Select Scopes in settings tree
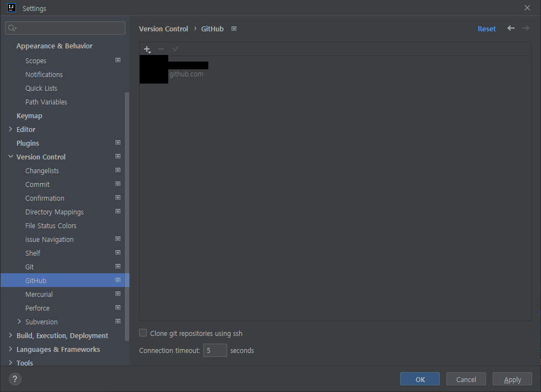Screen dimensions: 541x392 [36, 60]
